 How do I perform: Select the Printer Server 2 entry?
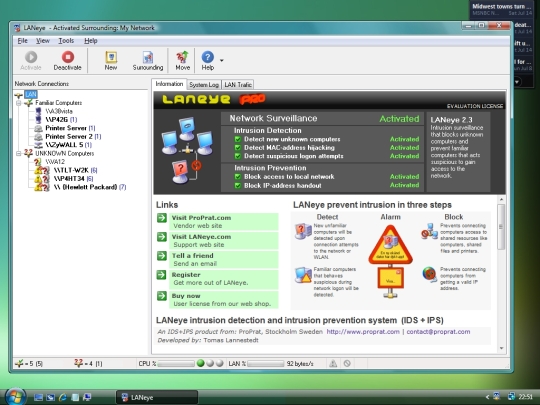(x=73, y=136)
